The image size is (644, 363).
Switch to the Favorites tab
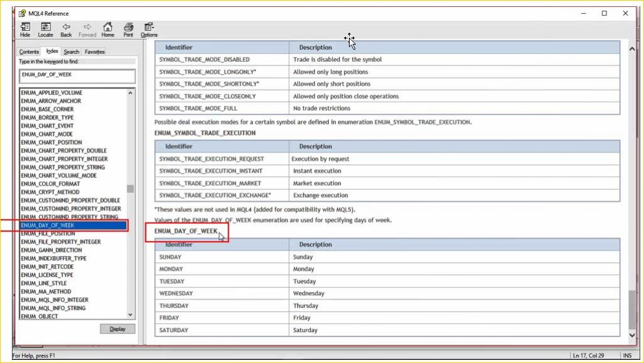(x=94, y=52)
